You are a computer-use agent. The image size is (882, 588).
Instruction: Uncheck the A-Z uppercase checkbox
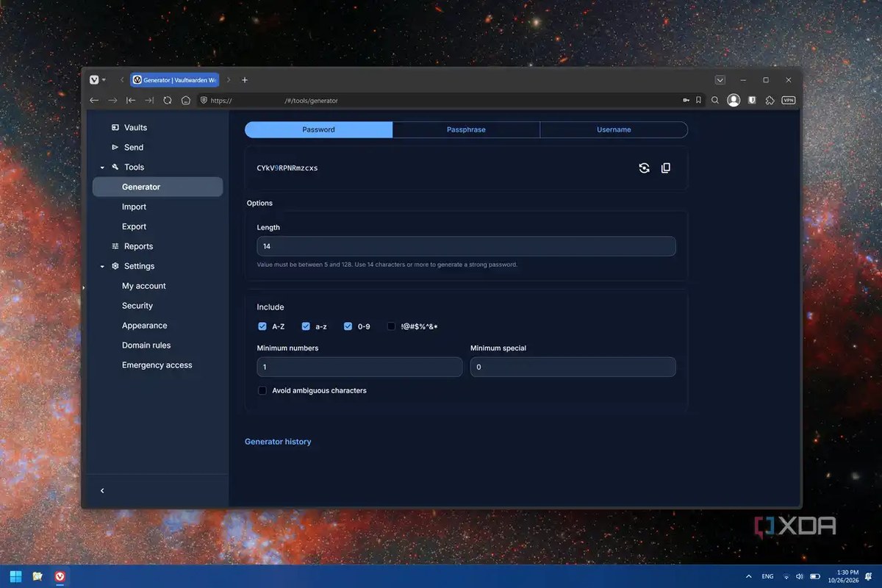(262, 326)
